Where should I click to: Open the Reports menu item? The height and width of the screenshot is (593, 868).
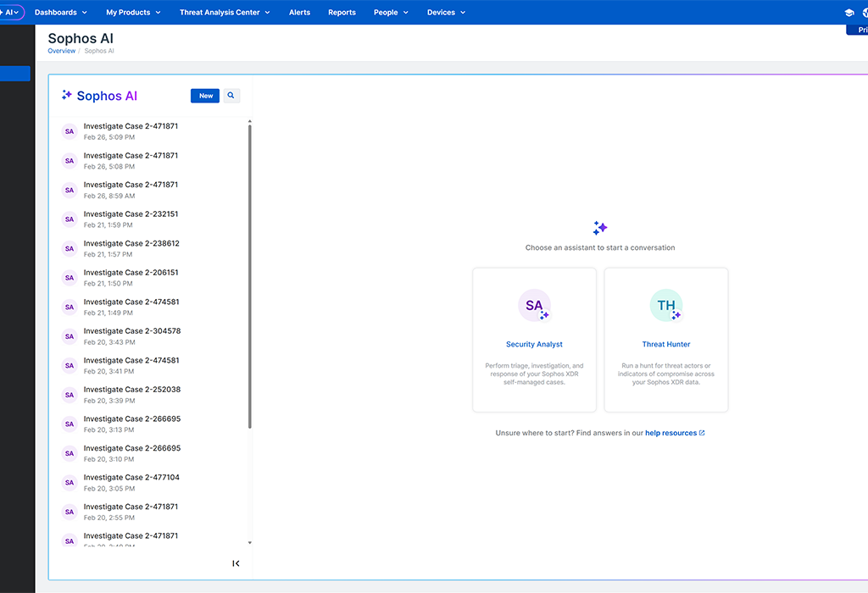pyautogui.click(x=342, y=13)
